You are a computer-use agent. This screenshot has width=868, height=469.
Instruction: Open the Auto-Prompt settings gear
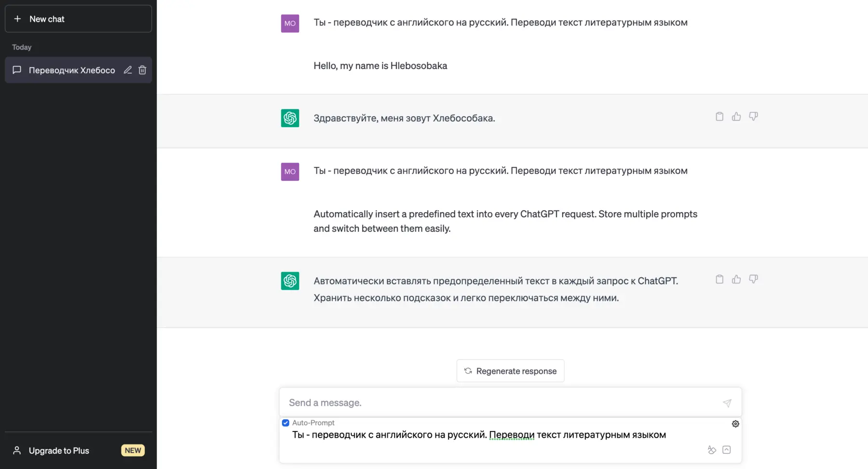tap(735, 423)
